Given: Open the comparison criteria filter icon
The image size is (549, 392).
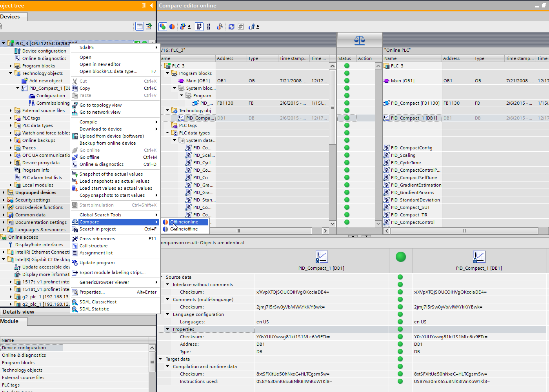Looking at the screenshot, I should [x=182, y=27].
